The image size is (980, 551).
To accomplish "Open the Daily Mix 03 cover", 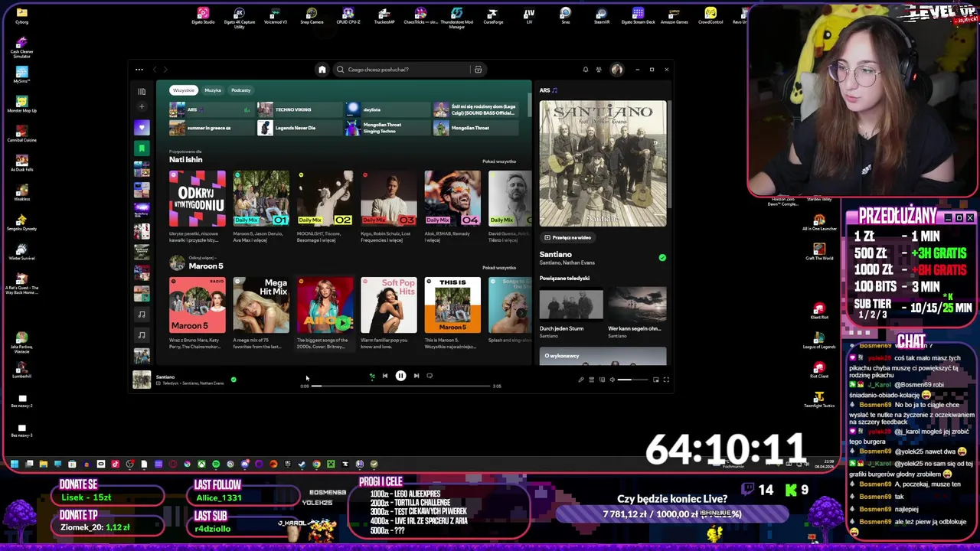I will [389, 198].
